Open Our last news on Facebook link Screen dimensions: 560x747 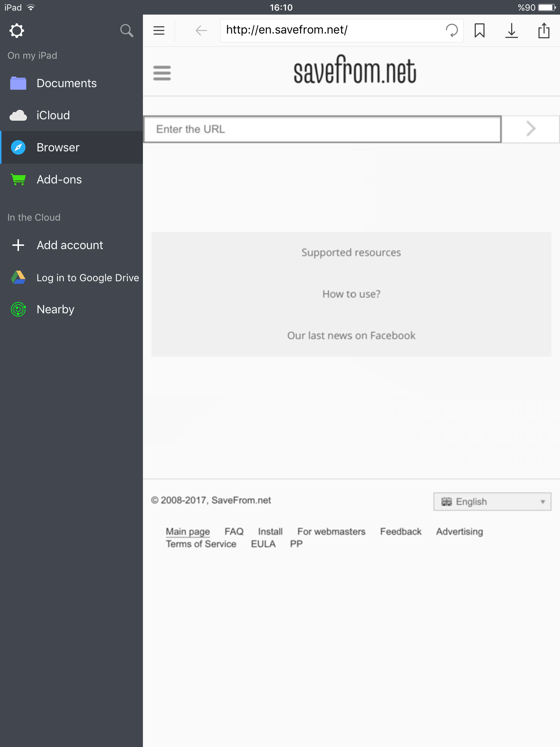(x=351, y=336)
